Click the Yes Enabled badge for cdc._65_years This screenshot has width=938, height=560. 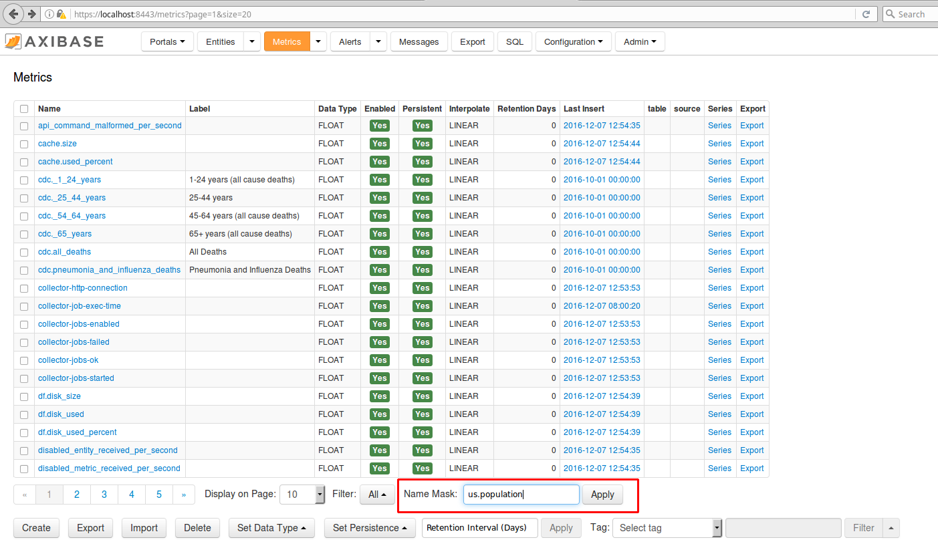coord(380,234)
